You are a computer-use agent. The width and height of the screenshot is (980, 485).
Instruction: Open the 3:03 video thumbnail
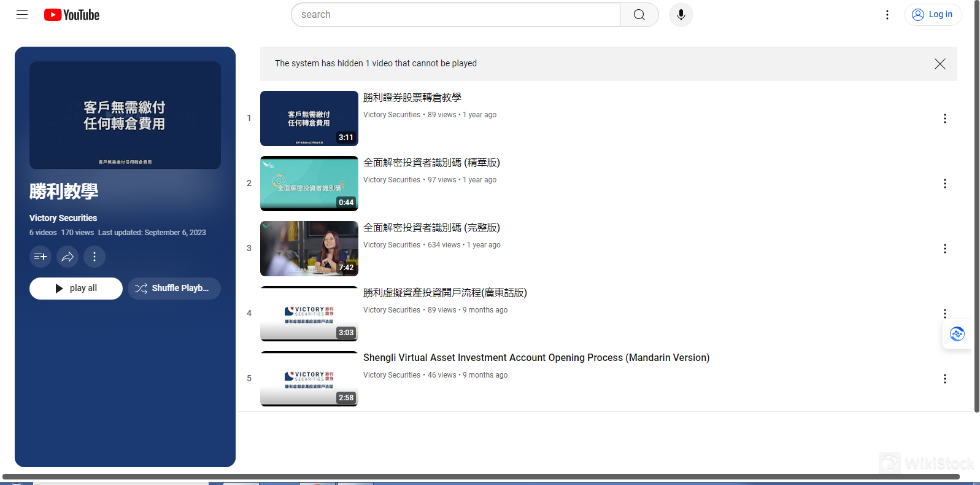(309, 314)
